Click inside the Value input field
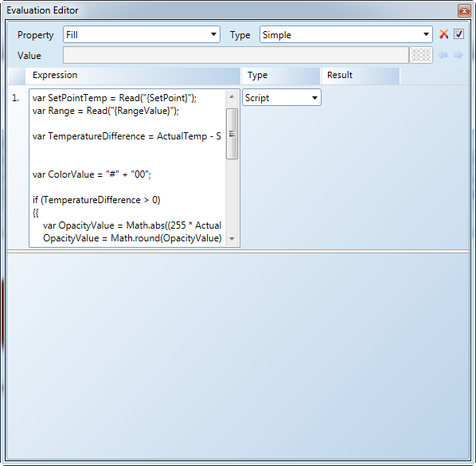 (236, 55)
